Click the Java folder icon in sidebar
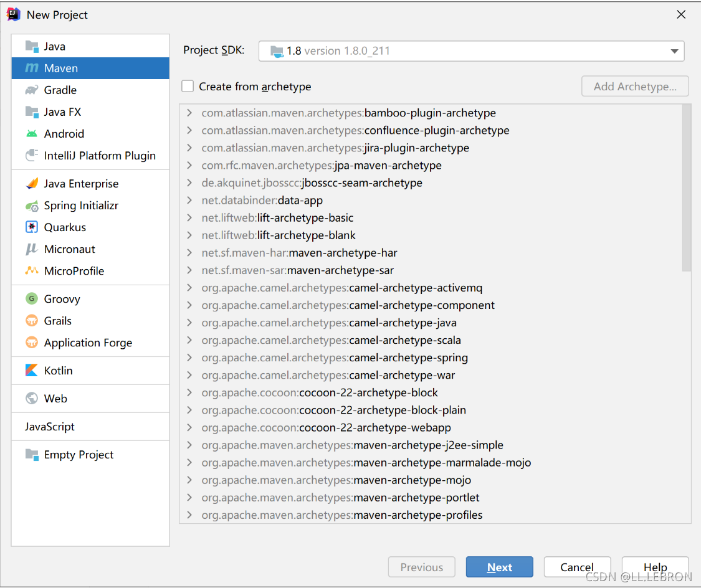The image size is (701, 588). 32,47
